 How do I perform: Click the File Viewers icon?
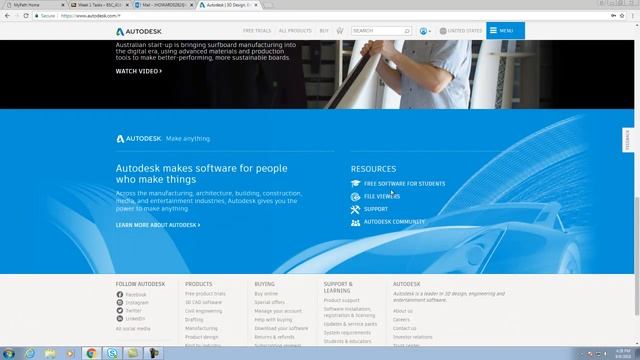click(x=356, y=196)
